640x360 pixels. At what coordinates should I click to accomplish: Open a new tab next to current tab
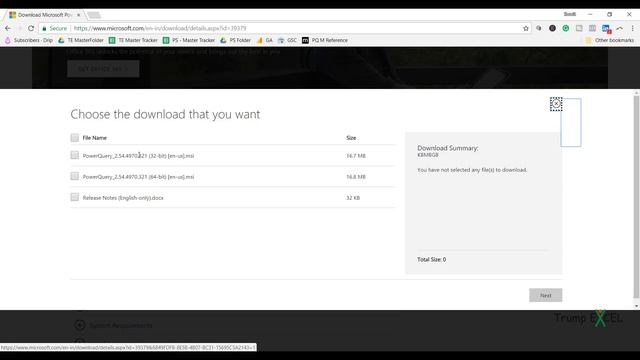[x=94, y=15]
